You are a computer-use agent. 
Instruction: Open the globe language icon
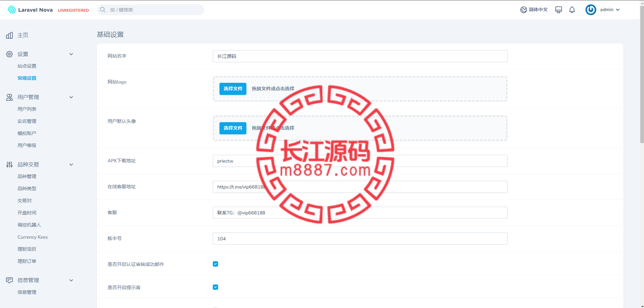click(x=523, y=10)
